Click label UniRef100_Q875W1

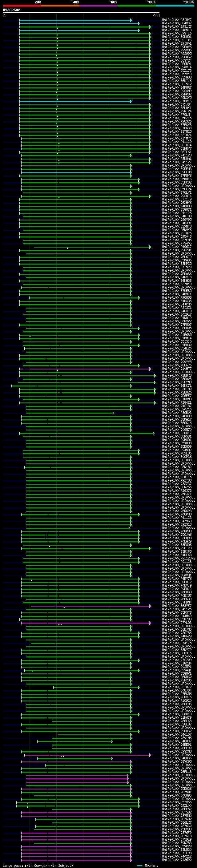(x=177, y=792)
